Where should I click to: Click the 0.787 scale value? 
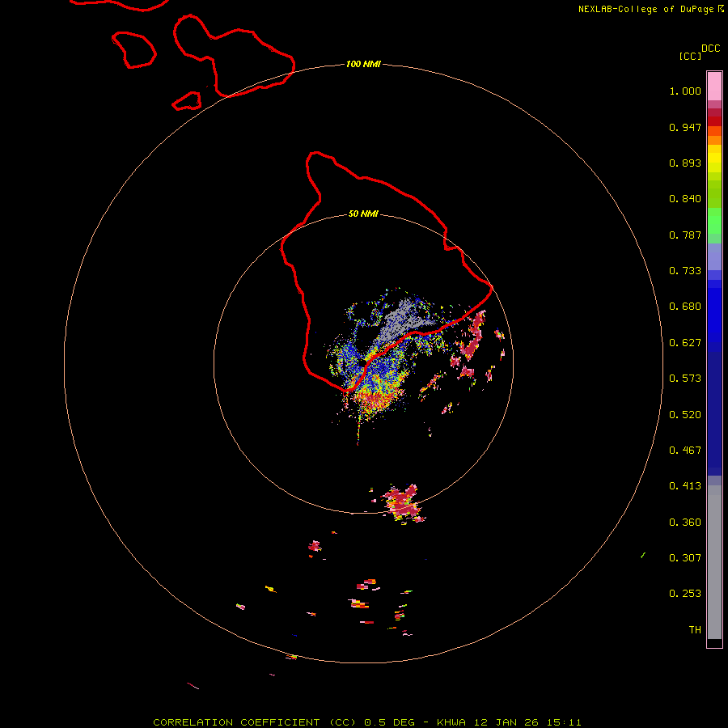(685, 235)
